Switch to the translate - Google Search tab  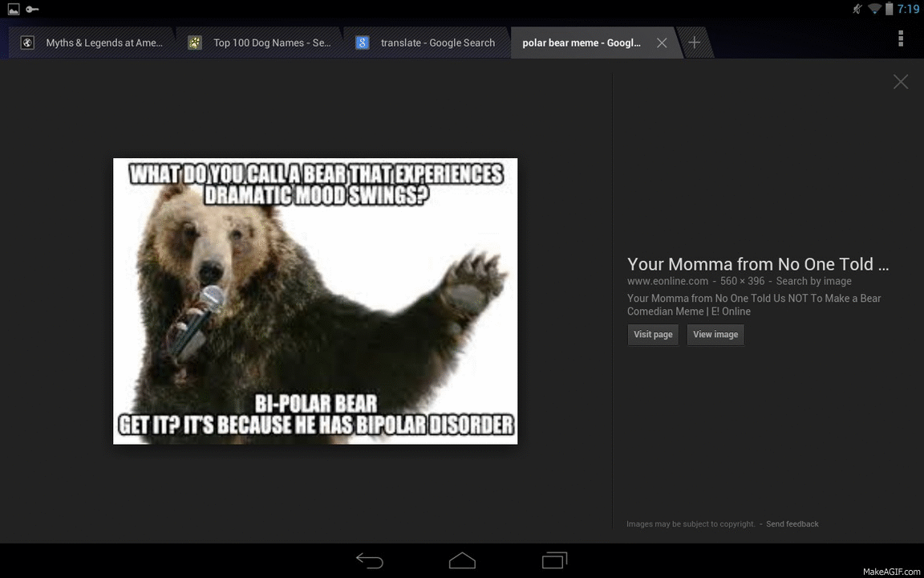[x=437, y=43]
